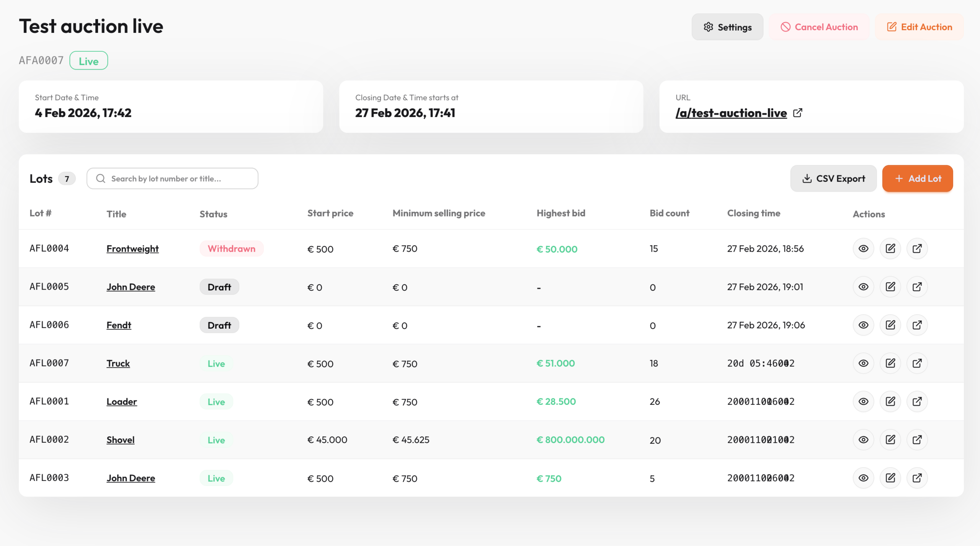Click the external link icon beside auction URL

[x=798, y=113]
